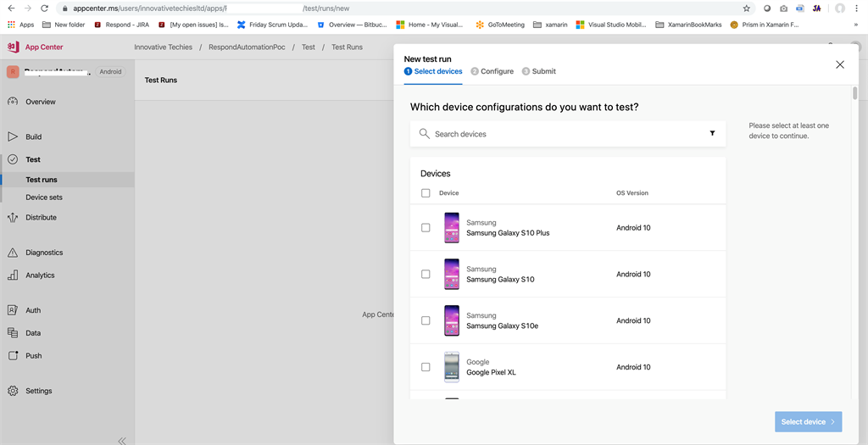The width and height of the screenshot is (868, 445).
Task: Click browser back arrow
Action: click(x=11, y=8)
